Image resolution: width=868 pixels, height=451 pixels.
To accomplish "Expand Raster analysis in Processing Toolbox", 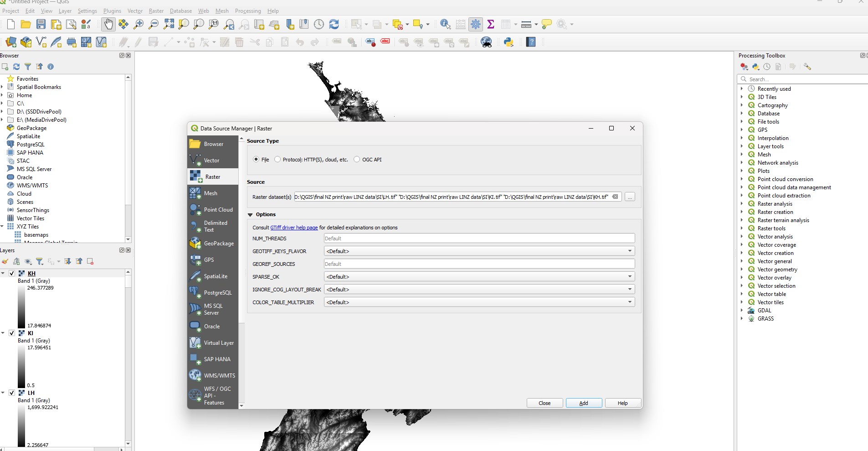I will (x=742, y=204).
